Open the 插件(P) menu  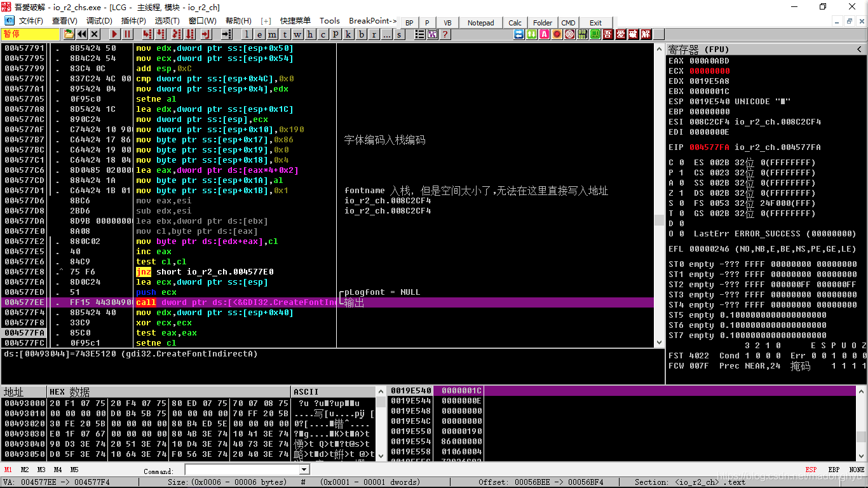pyautogui.click(x=133, y=21)
